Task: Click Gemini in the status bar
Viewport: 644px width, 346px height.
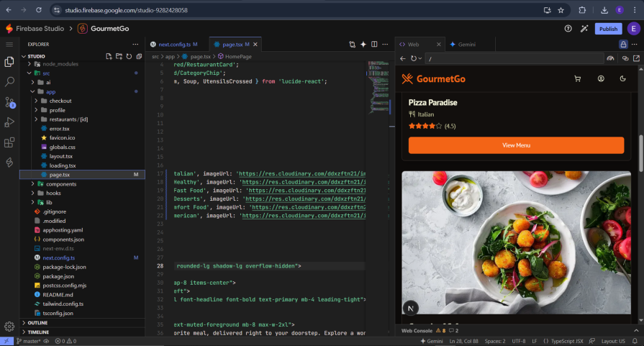Action: (x=432, y=341)
